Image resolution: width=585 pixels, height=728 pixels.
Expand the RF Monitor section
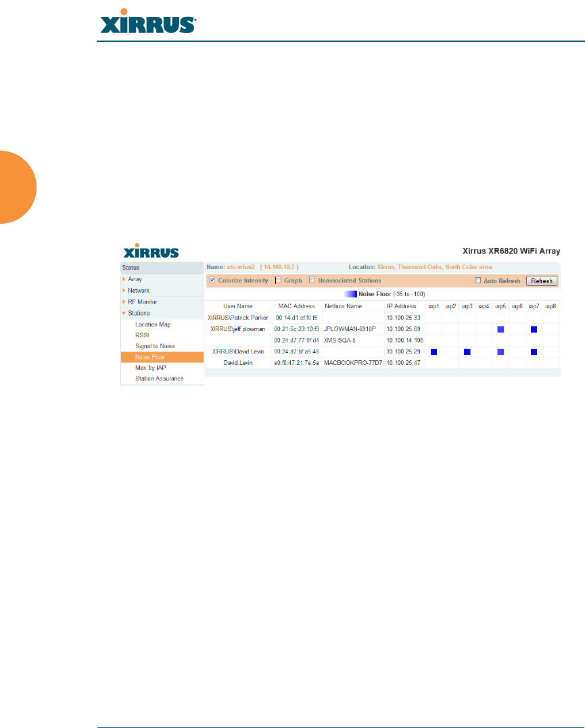pos(142,301)
